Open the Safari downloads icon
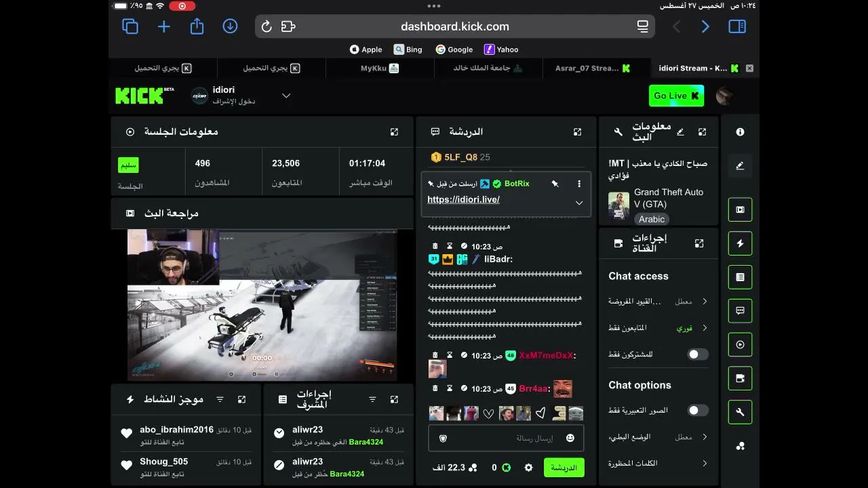Viewport: 868px width, 488px height. pyautogui.click(x=230, y=26)
